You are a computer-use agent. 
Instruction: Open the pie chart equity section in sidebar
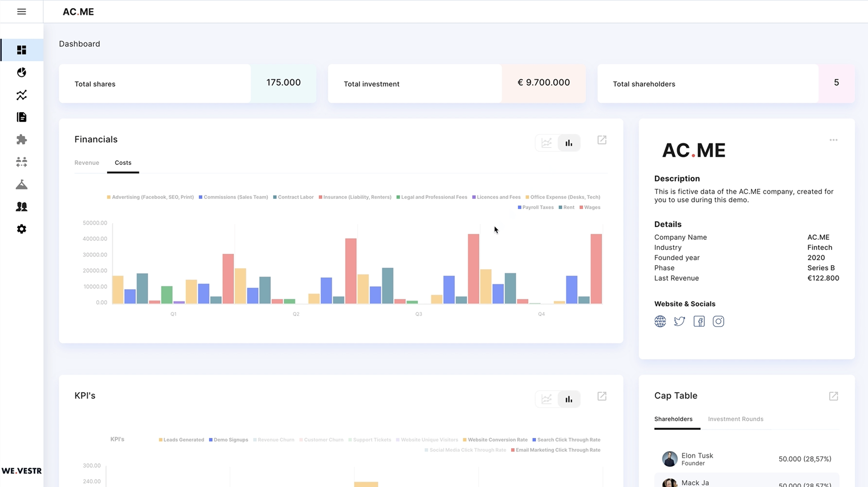click(x=22, y=72)
